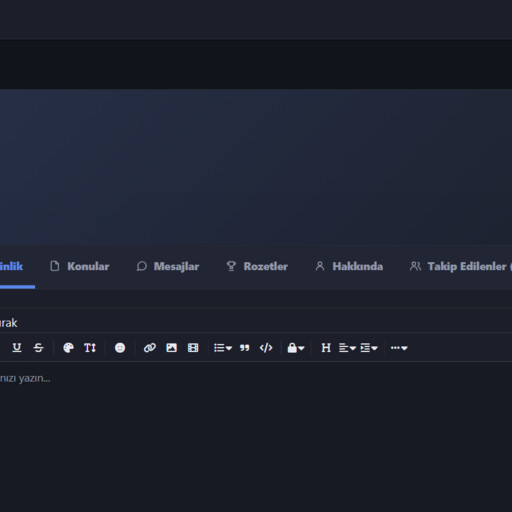This screenshot has height=512, width=512.
Task: Toggle underline formatting in editor toolbar
Action: (x=17, y=348)
